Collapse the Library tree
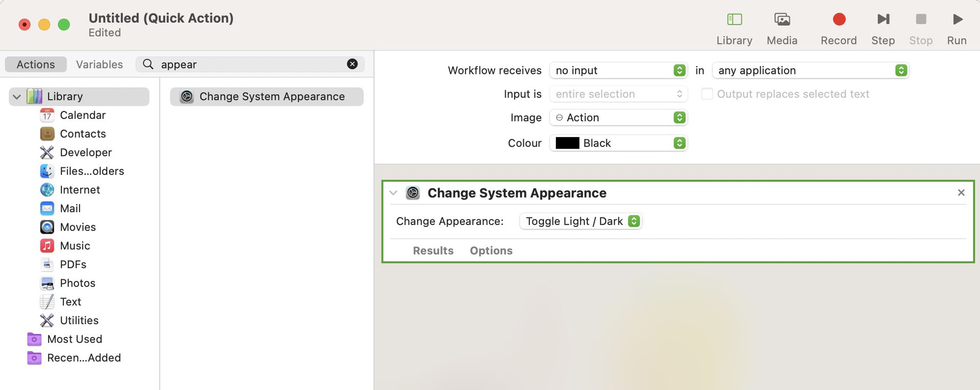980x390 pixels. click(x=17, y=96)
